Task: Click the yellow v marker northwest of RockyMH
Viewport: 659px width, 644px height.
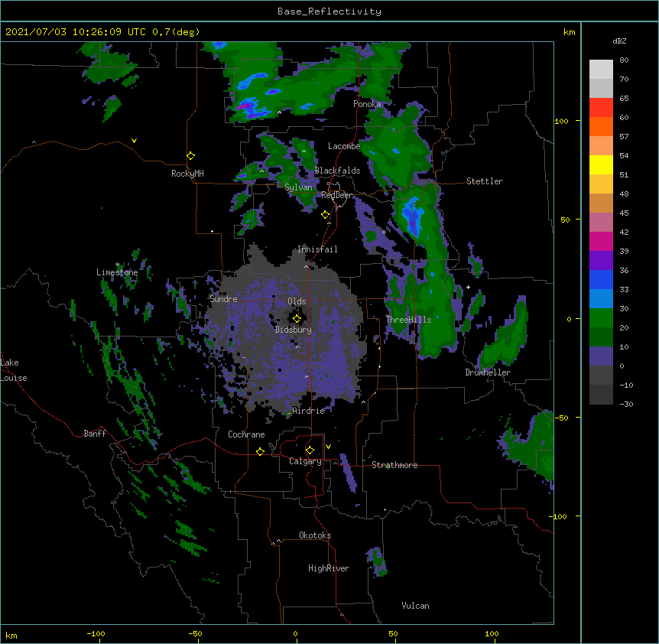Action: [x=134, y=141]
